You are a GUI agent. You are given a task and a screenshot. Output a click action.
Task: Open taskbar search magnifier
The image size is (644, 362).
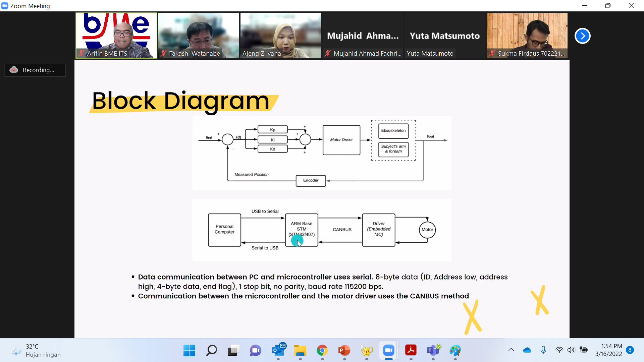pos(211,351)
